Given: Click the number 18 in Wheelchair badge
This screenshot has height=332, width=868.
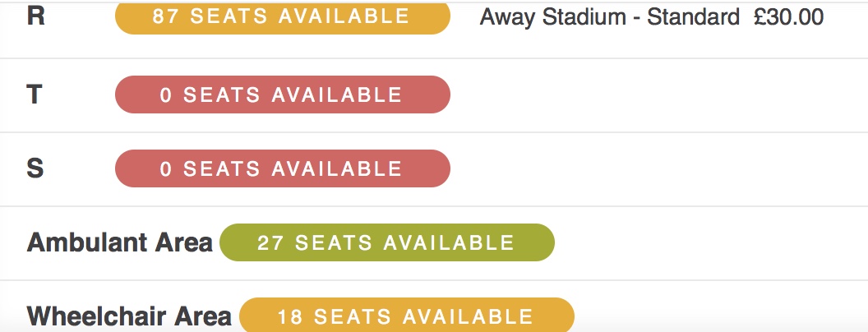Looking at the screenshot, I should [x=289, y=316].
